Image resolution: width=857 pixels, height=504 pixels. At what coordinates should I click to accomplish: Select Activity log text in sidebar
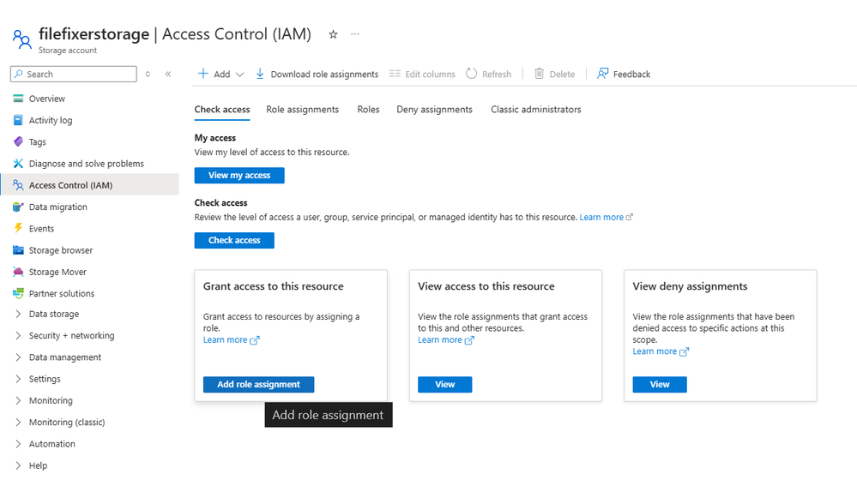[51, 120]
